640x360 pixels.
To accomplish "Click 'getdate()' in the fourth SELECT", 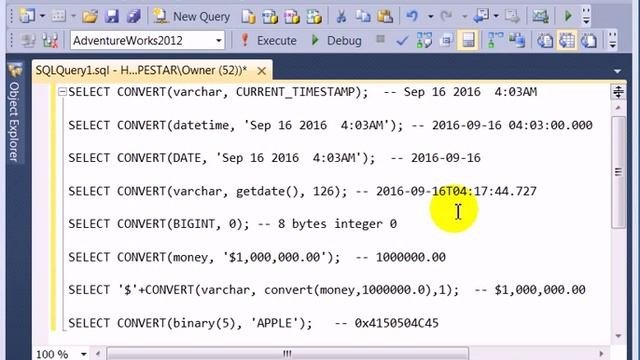I will tap(267, 191).
